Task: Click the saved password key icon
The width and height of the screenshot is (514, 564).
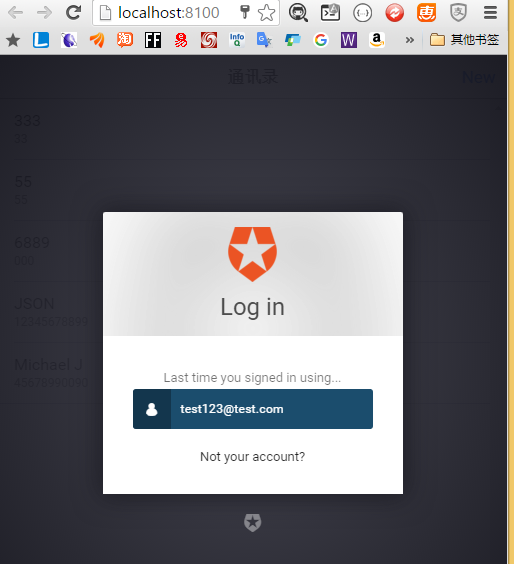Action: tap(245, 12)
